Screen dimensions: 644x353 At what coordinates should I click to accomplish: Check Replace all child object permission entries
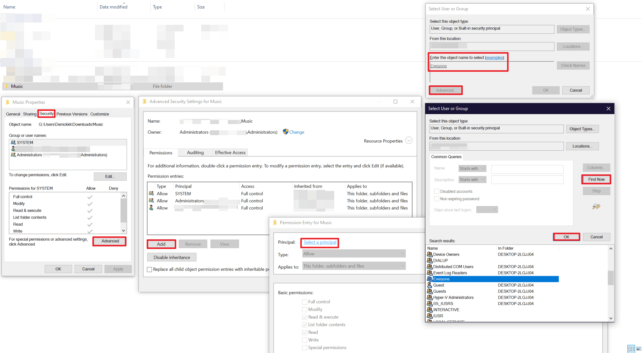150,270
